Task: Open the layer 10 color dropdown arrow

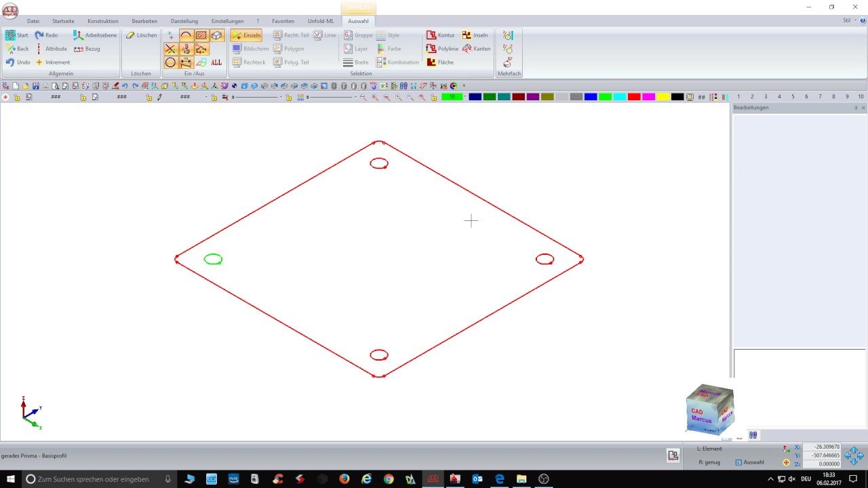Action: click(465, 97)
